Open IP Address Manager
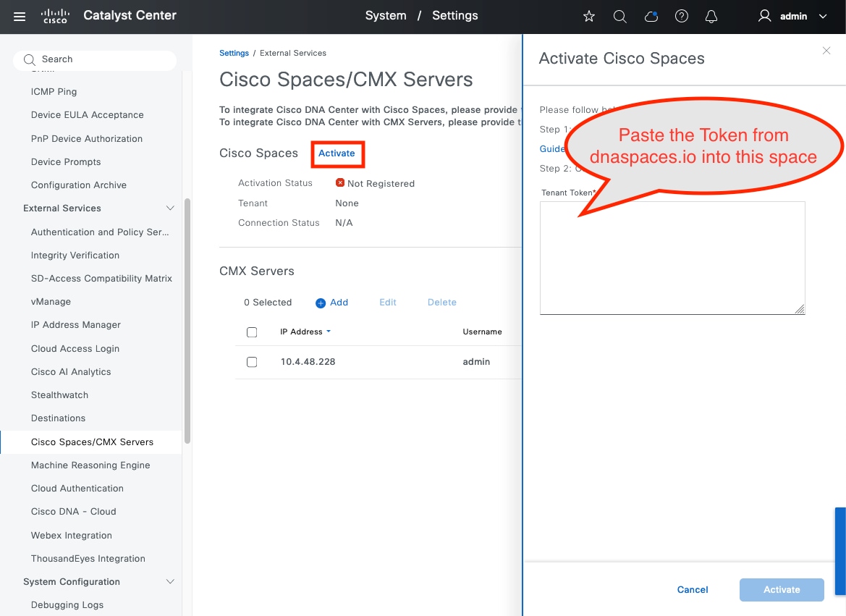The image size is (846, 616). click(75, 325)
